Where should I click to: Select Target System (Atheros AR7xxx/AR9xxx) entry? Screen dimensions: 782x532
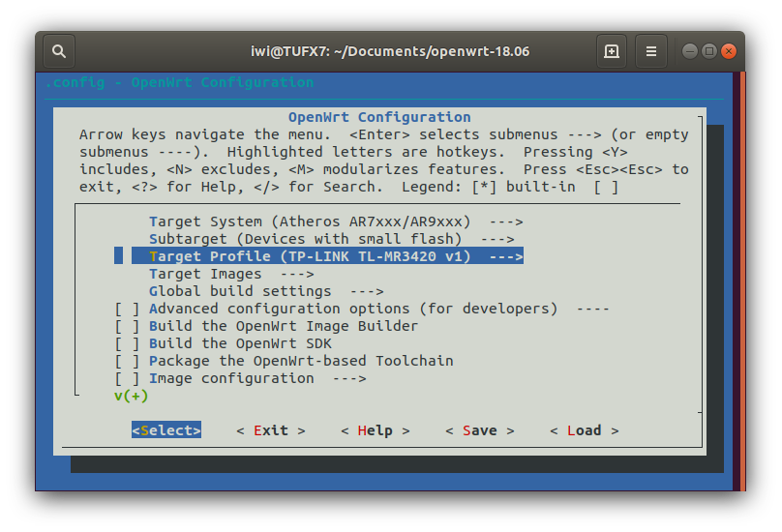click(x=336, y=222)
